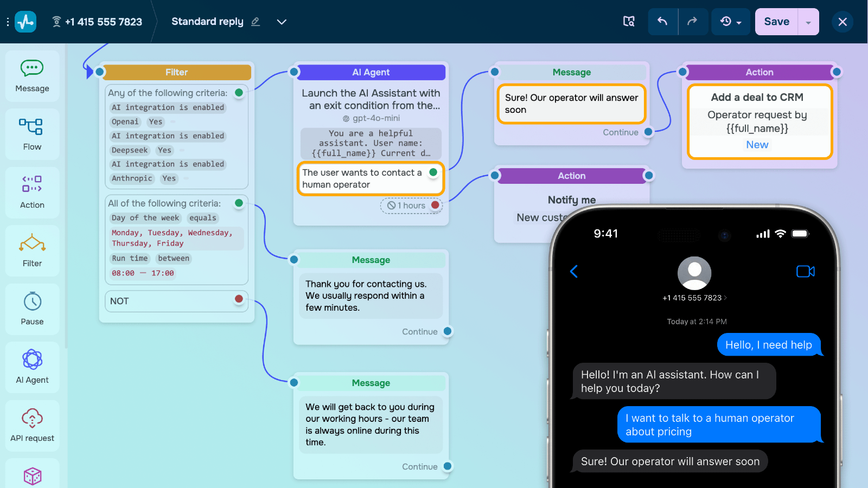Open the Flow panel from the sidebar

(x=32, y=134)
